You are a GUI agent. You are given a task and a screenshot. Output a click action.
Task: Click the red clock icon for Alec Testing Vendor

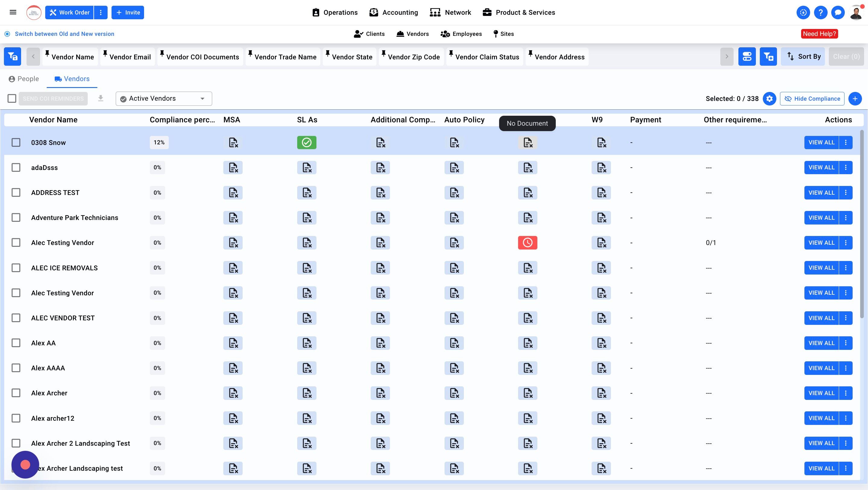(528, 243)
